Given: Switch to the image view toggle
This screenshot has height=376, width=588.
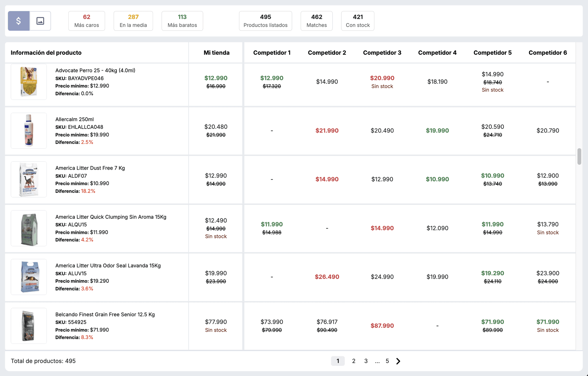Looking at the screenshot, I should [40, 21].
